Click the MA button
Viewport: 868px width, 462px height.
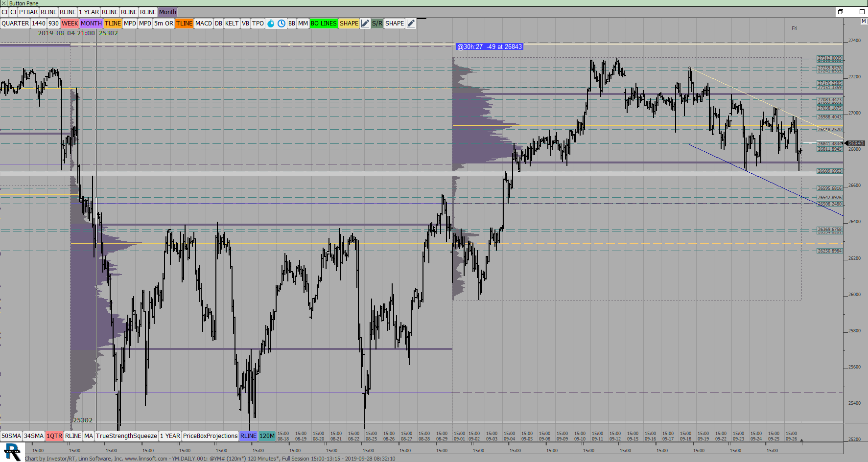tap(89, 436)
